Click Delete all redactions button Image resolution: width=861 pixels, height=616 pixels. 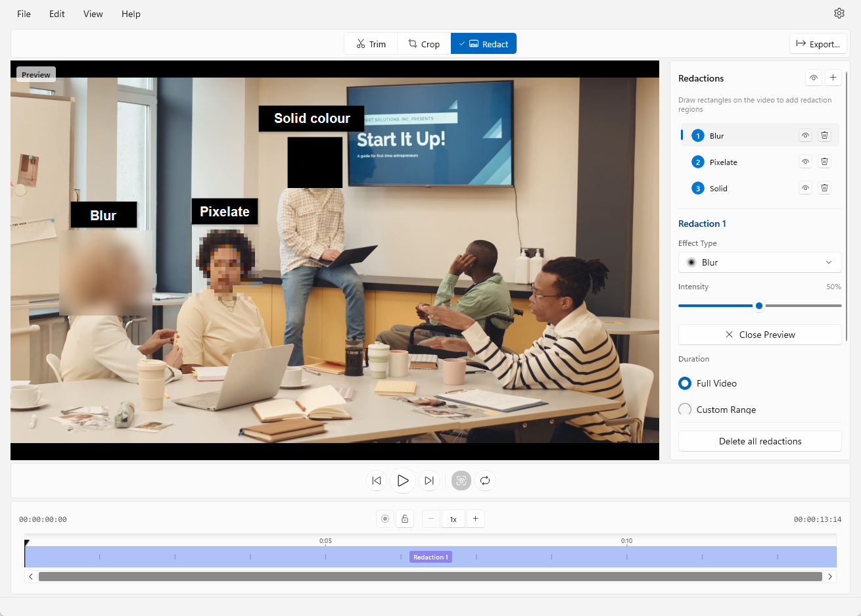(760, 441)
